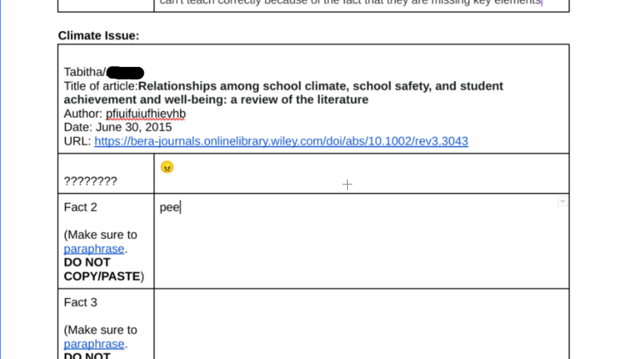Click the 'Title of article:' label
Viewport: 644px width, 359px height.
pyautogui.click(x=100, y=86)
